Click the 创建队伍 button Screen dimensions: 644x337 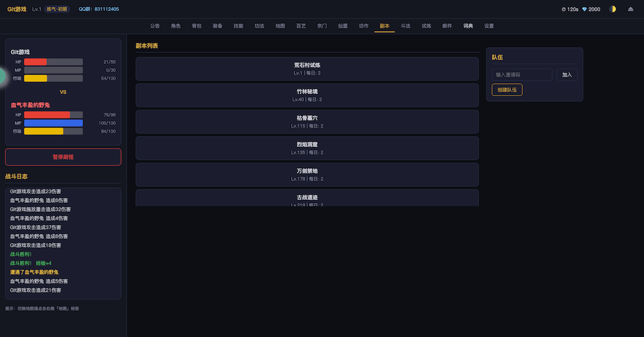click(x=507, y=90)
